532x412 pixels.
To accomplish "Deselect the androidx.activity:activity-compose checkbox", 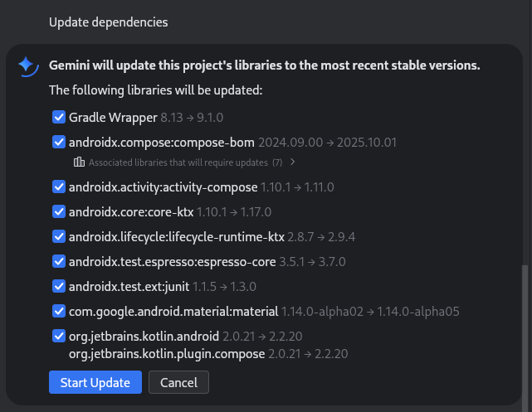I will (x=59, y=187).
